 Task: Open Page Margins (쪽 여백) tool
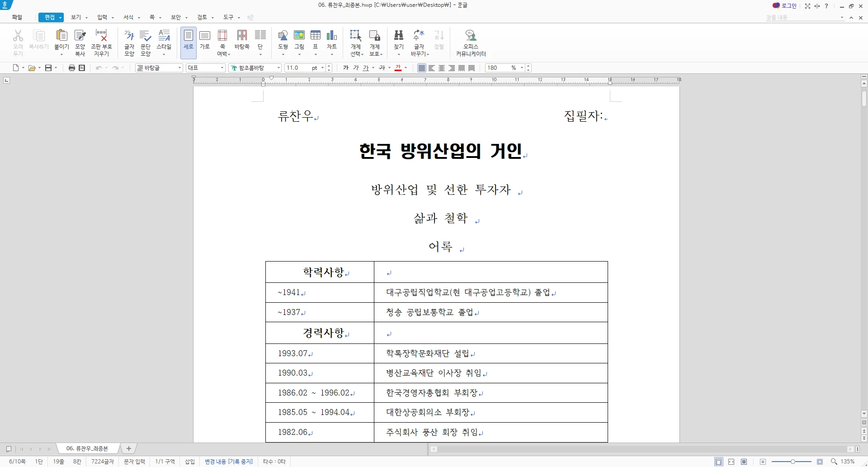(222, 43)
